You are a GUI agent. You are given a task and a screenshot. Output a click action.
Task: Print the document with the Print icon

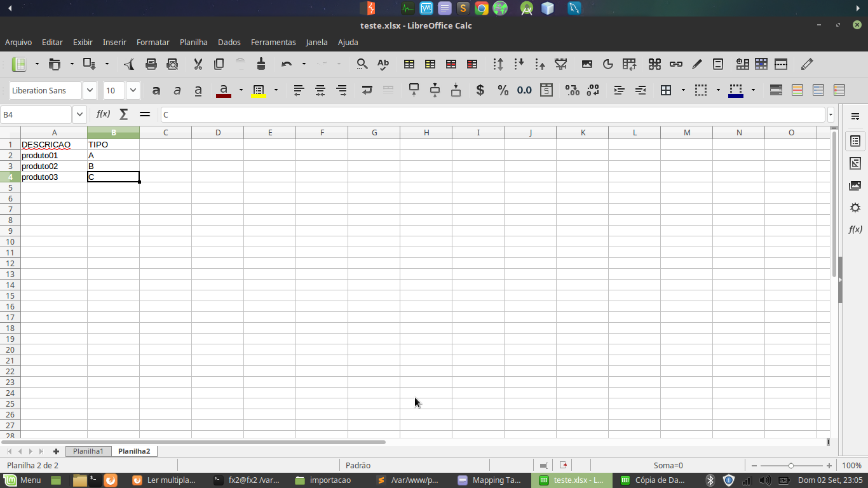151,64
